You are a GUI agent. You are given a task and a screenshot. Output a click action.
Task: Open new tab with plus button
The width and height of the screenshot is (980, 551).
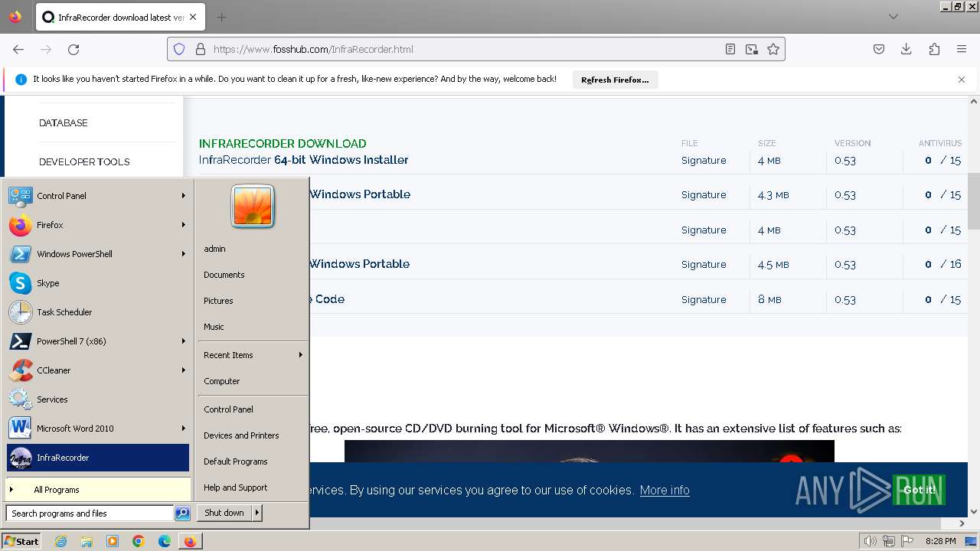pyautogui.click(x=221, y=17)
